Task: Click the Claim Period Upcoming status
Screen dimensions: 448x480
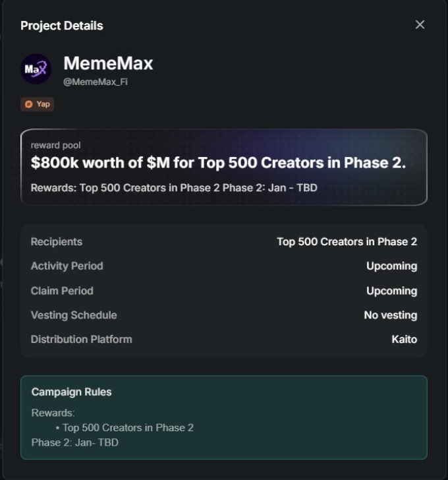Action: click(x=391, y=291)
